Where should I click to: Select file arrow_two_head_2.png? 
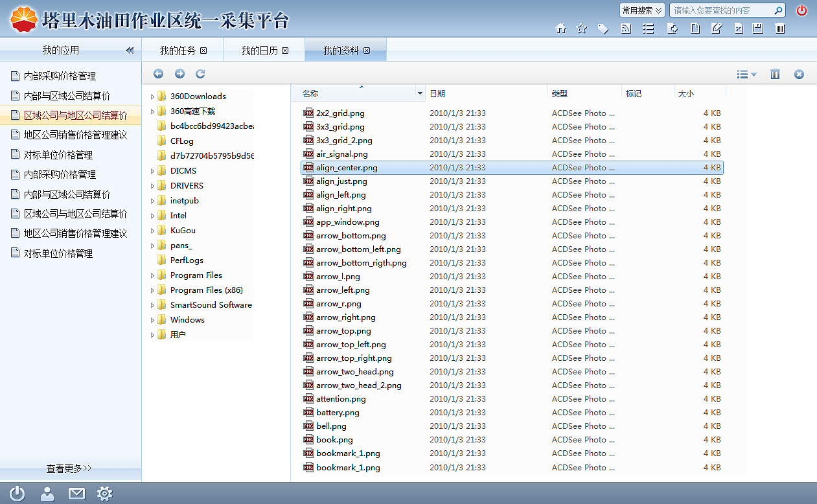(x=358, y=385)
